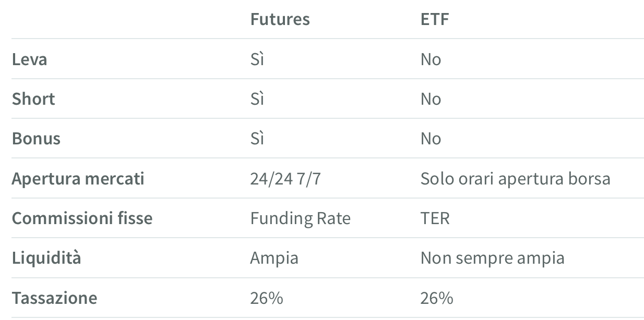Click the Apertura mercati row label
This screenshot has height=320, width=644.
click(78, 179)
